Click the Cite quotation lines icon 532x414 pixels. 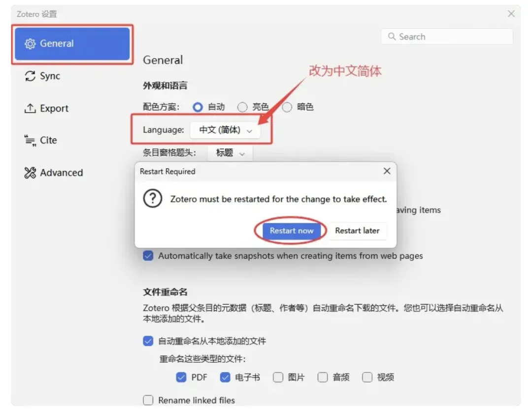(30, 140)
